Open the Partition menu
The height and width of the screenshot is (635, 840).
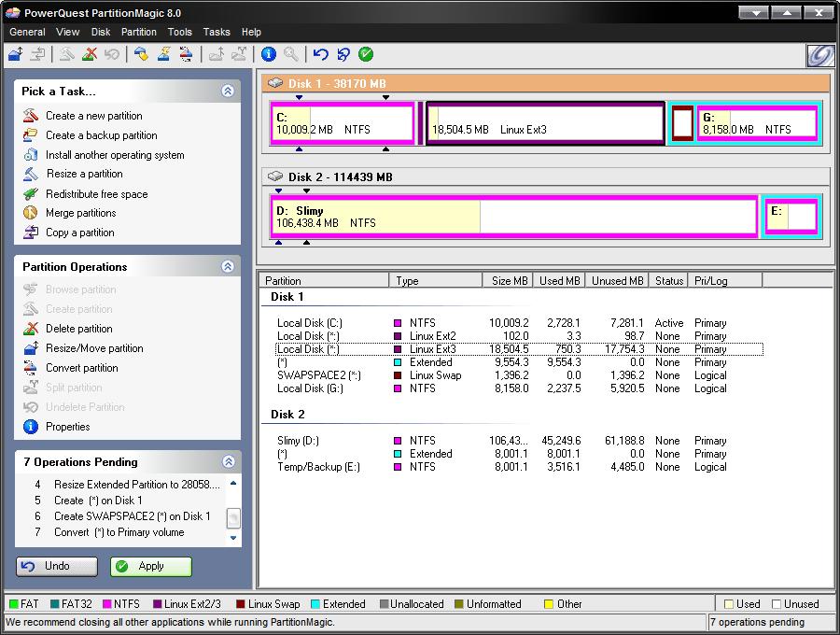tap(138, 31)
